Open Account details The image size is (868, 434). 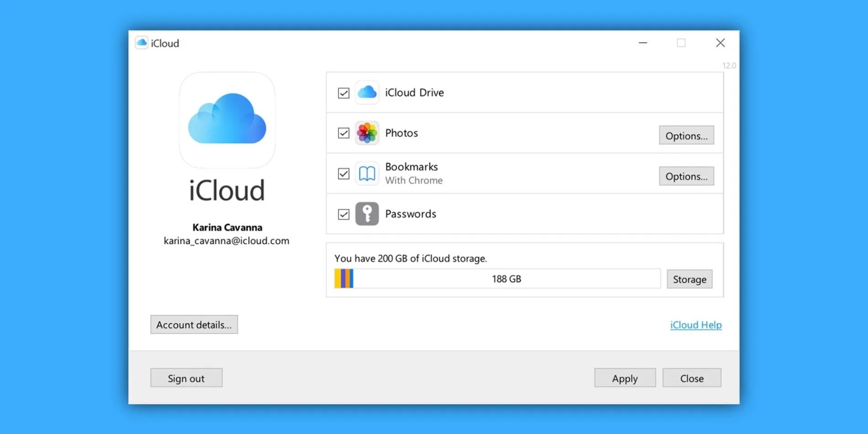[194, 324]
